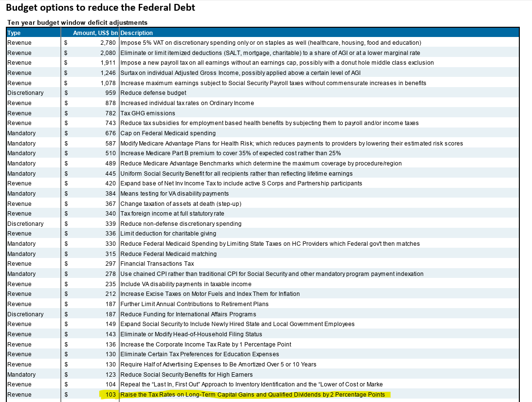Click the 'Budget options to reduce the Federal Debt' title
This screenshot has width=532, height=402.
coord(100,7)
